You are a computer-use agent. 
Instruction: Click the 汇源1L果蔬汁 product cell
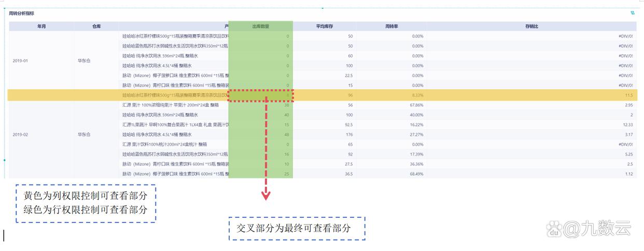click(x=175, y=124)
